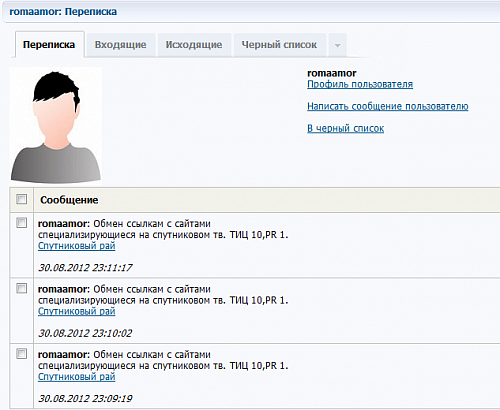The image size is (500, 410).
Task: Select the Переписка tab
Action: click(x=49, y=45)
